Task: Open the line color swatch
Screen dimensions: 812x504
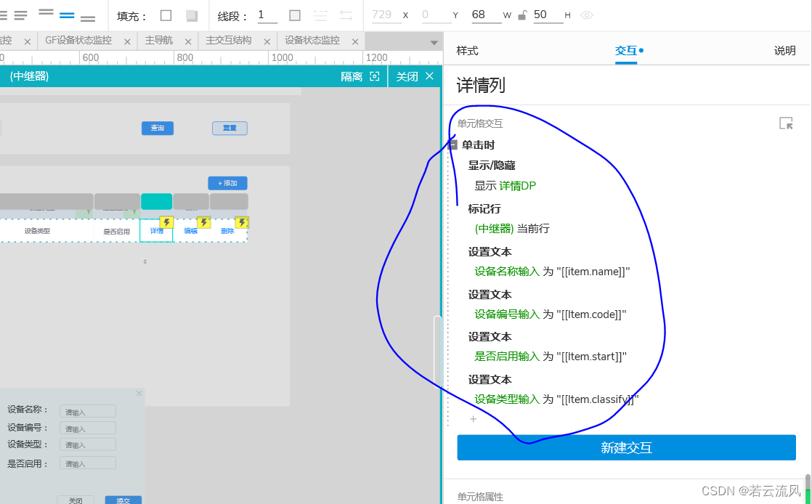Action: tap(295, 15)
